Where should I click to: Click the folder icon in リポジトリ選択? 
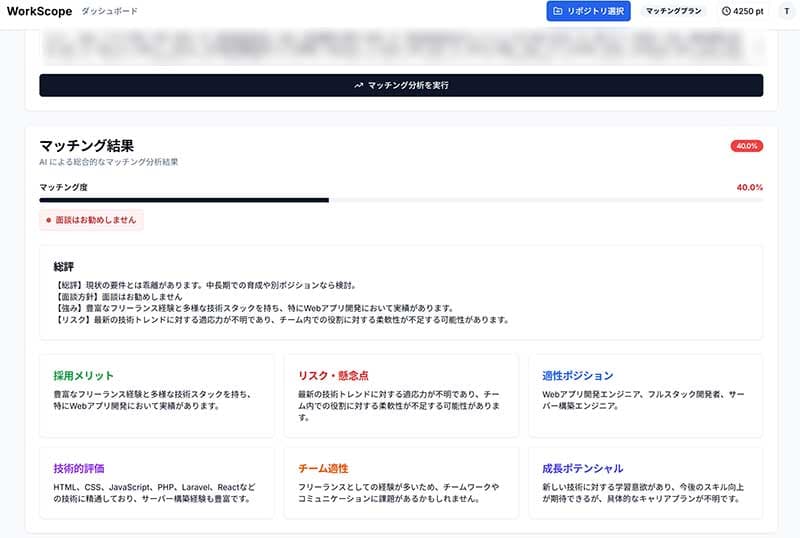point(557,11)
